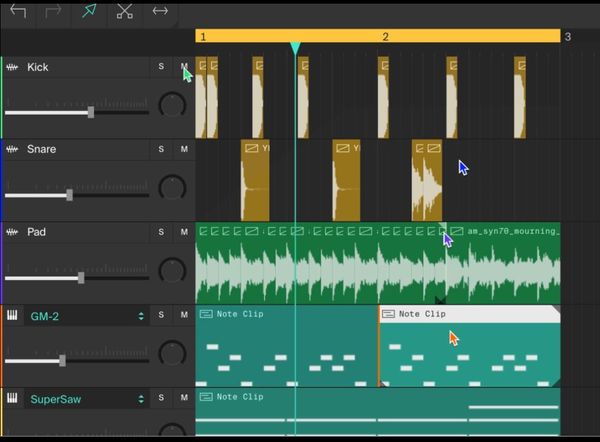Mute the Pad track
This screenshot has width=600, height=442.
pyautogui.click(x=184, y=232)
